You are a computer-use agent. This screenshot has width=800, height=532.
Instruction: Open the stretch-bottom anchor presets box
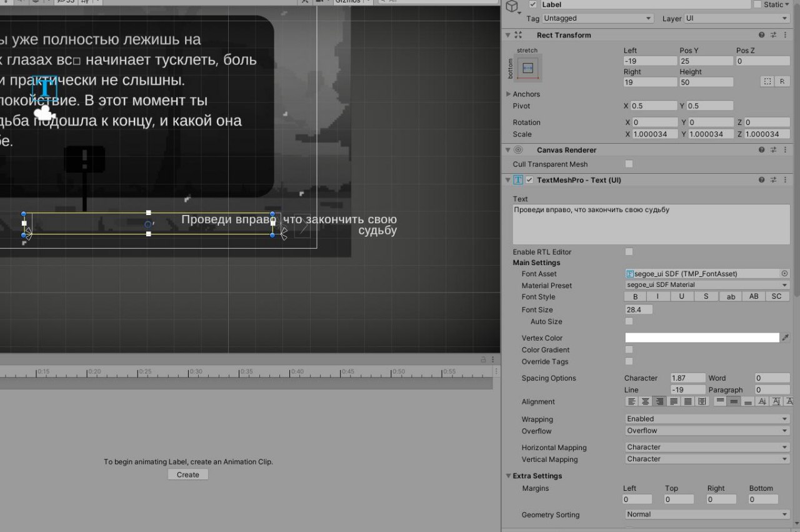pos(528,68)
